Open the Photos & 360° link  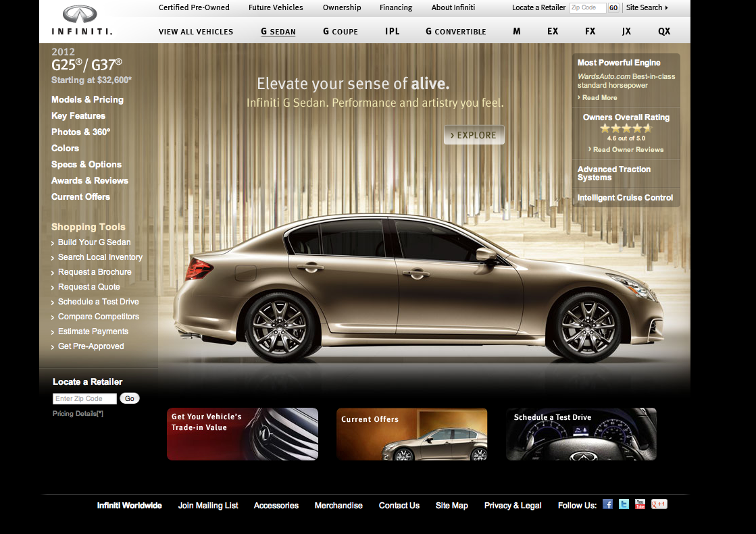[x=80, y=132]
